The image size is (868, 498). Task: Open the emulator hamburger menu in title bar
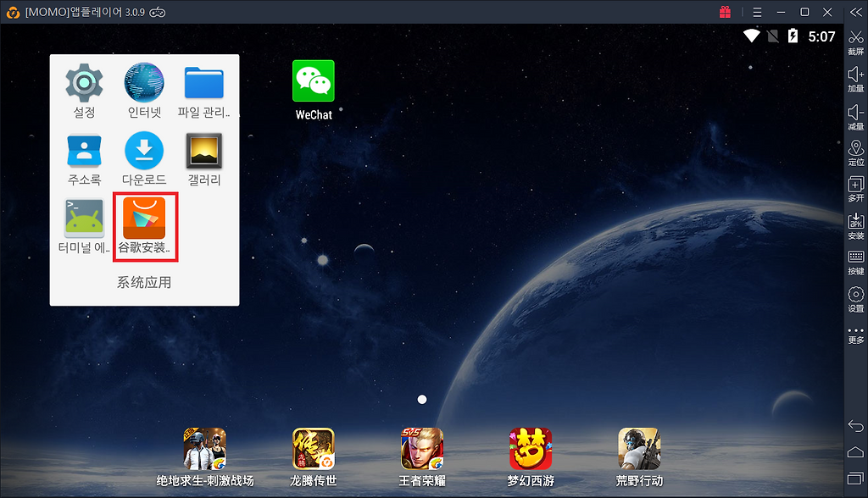(757, 12)
